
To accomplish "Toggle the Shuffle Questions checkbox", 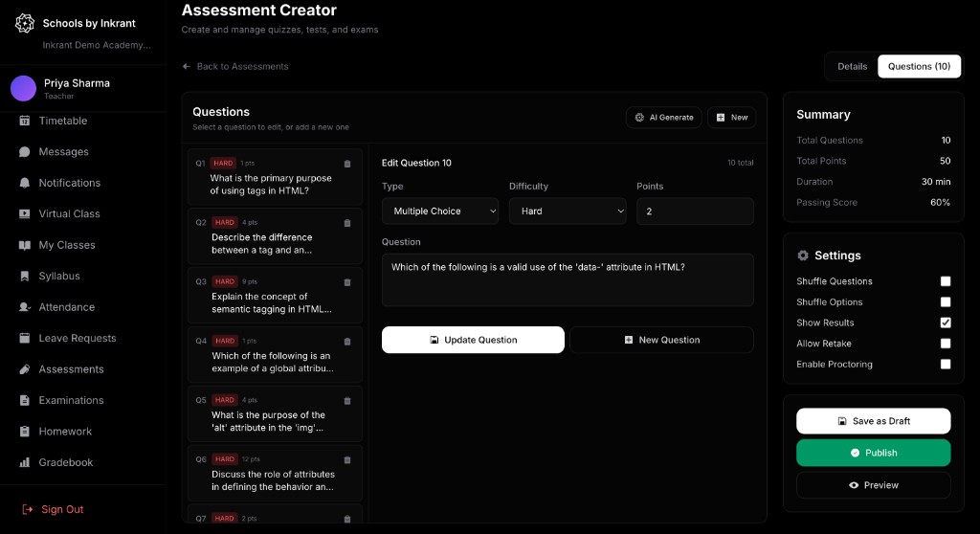I will click(945, 281).
